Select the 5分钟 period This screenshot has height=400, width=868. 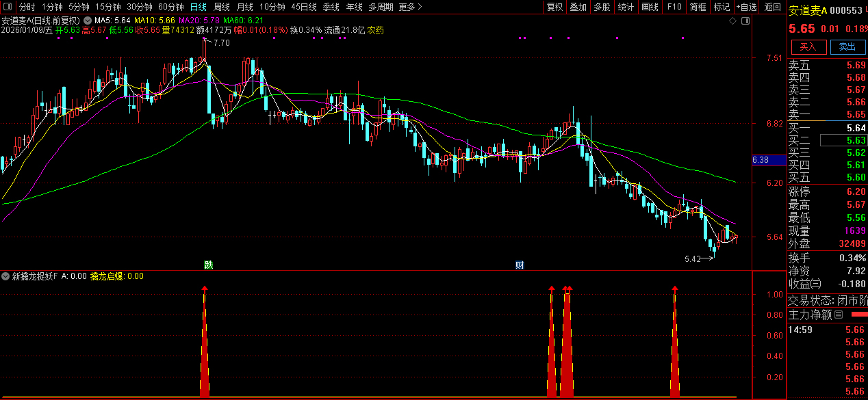tap(79, 7)
